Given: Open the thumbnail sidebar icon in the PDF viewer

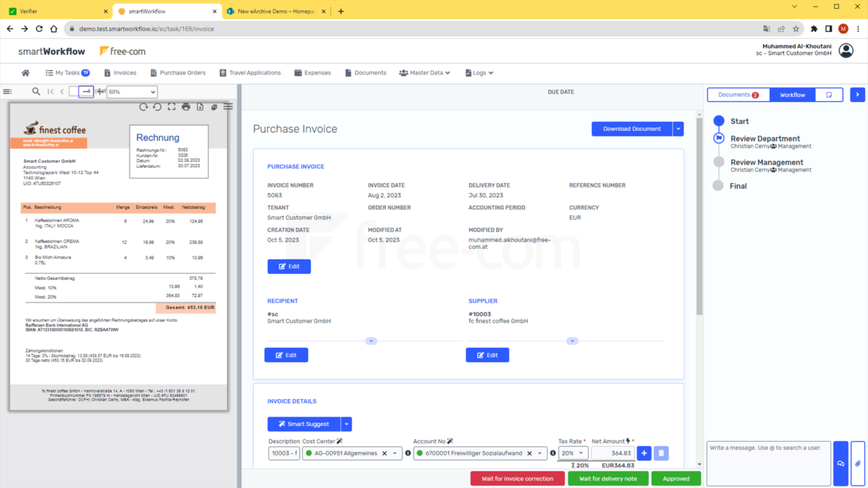Looking at the screenshot, I should click(7, 90).
